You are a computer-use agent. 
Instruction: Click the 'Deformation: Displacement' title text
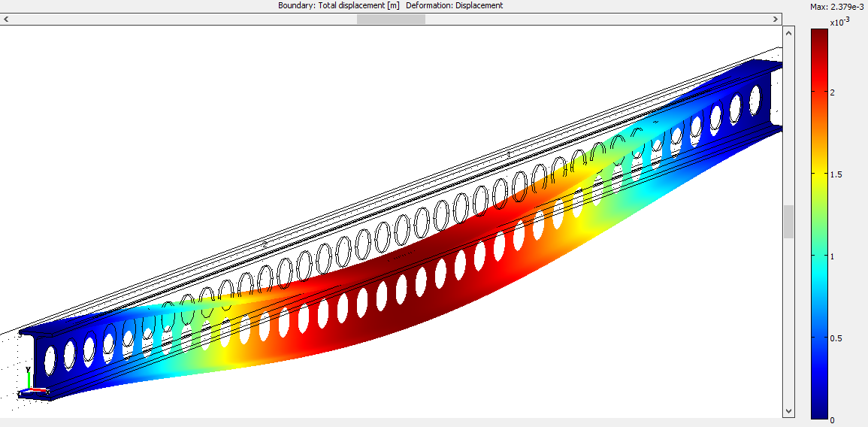(455, 5)
